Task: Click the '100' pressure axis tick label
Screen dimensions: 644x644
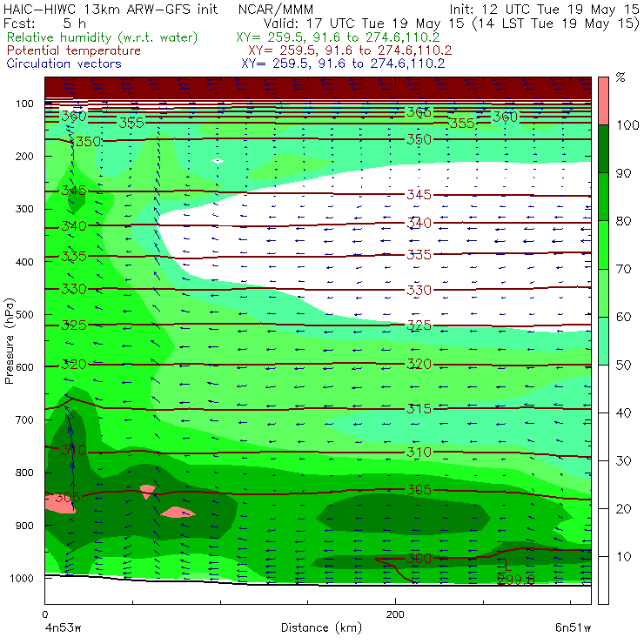Action: pyautogui.click(x=24, y=104)
